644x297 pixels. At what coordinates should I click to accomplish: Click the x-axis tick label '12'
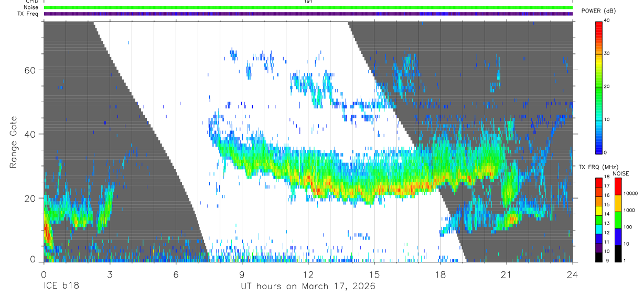click(308, 274)
